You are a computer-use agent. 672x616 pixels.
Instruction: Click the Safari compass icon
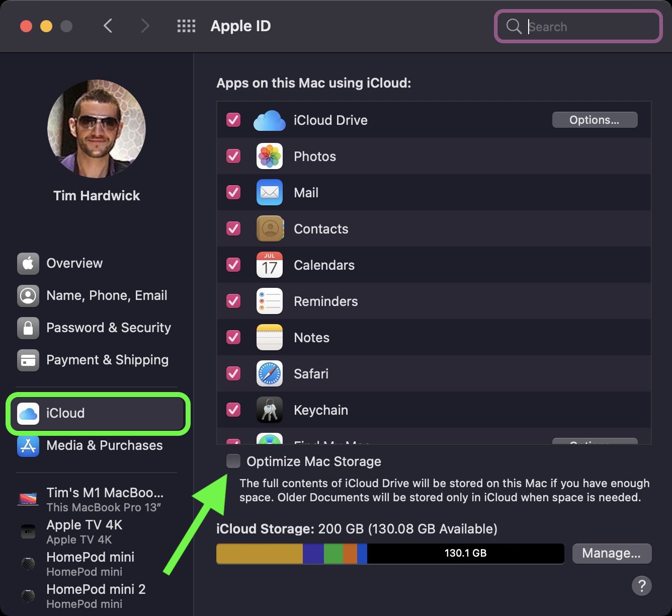[269, 373]
